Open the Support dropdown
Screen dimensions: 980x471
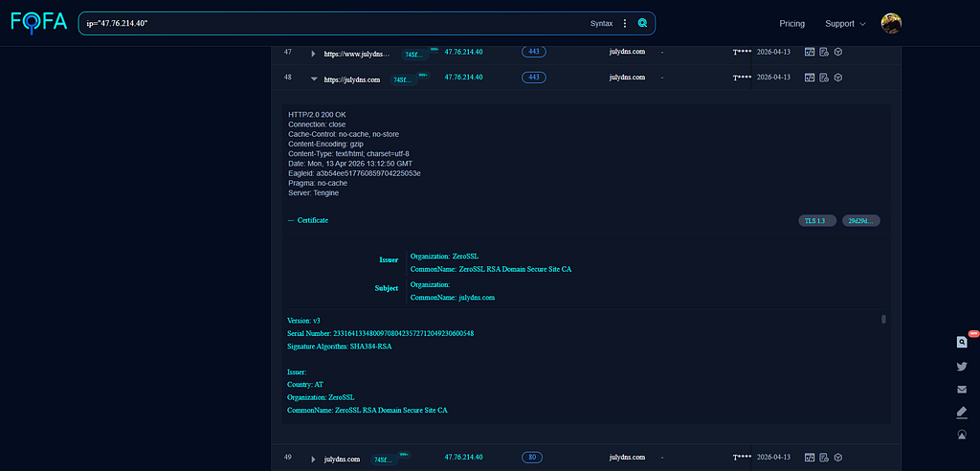[845, 24]
